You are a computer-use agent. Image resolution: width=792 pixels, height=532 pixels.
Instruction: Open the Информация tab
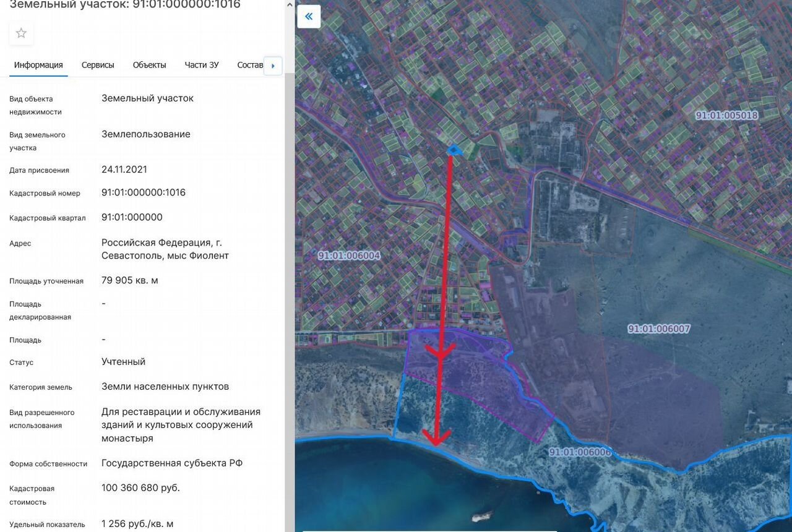click(38, 65)
